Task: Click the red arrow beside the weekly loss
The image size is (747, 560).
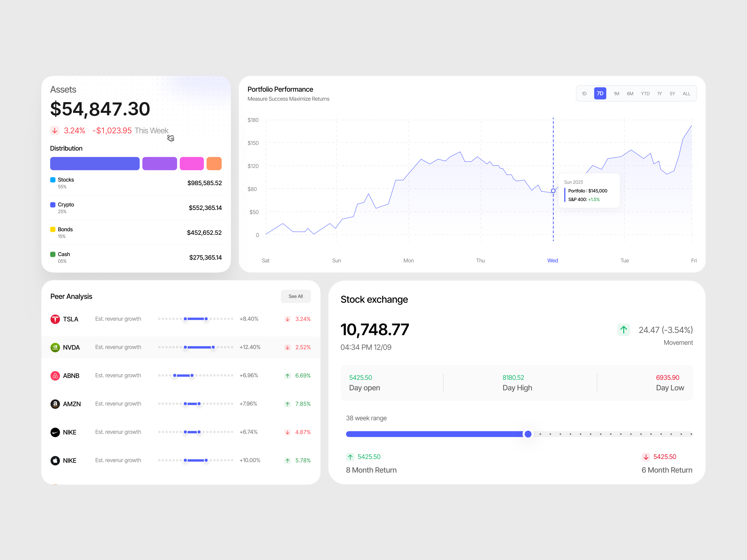Action: 55,130
